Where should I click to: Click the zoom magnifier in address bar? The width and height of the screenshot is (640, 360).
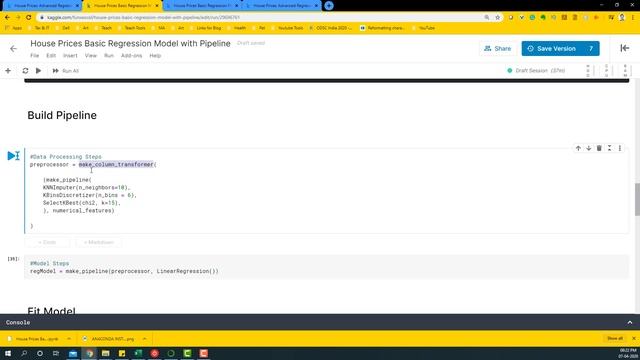(x=487, y=18)
